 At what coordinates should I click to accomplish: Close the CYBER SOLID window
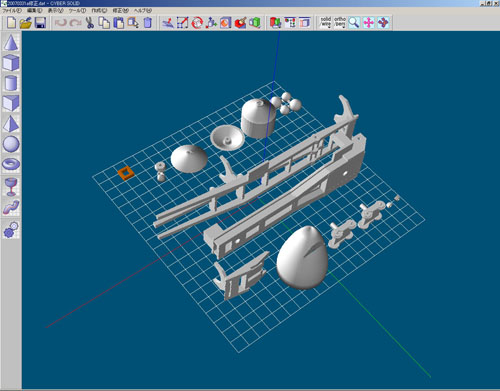(496, 3)
